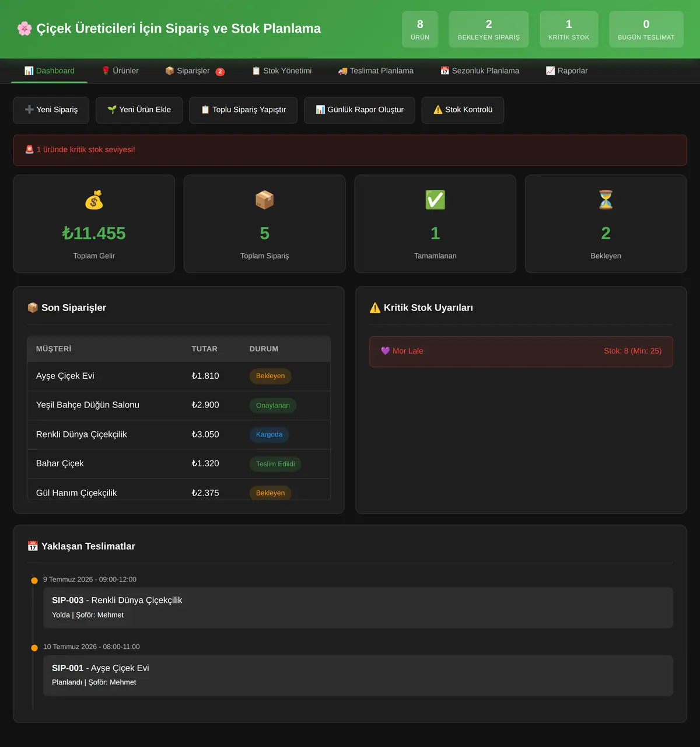700x747 pixels.
Task: Open the Stok Yönetimi tab
Action: [282, 71]
